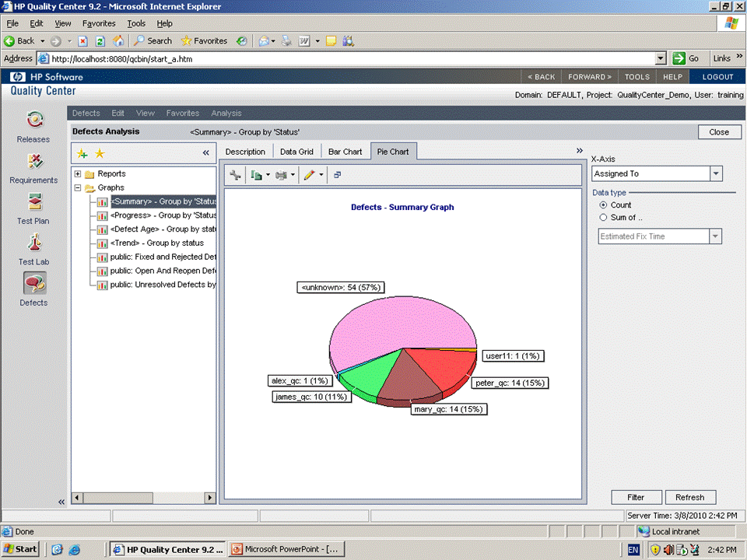Image resolution: width=747 pixels, height=560 pixels.
Task: Switch to Microsoft PowerPoint taskbar button
Action: pos(286,549)
